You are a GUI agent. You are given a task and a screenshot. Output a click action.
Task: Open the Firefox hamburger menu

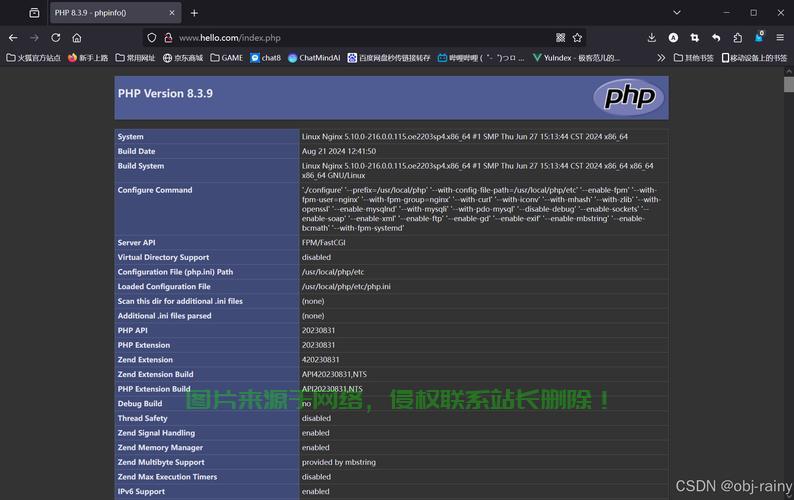click(x=780, y=38)
